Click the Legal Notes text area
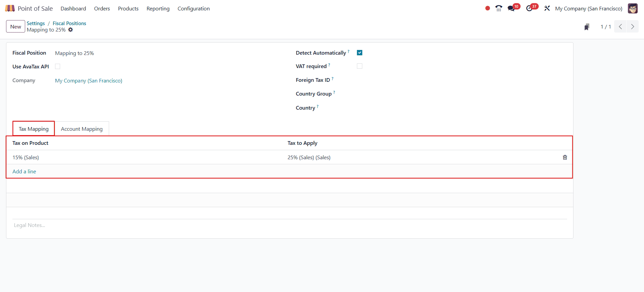Screen dimensions: 644x292 pos(290,225)
